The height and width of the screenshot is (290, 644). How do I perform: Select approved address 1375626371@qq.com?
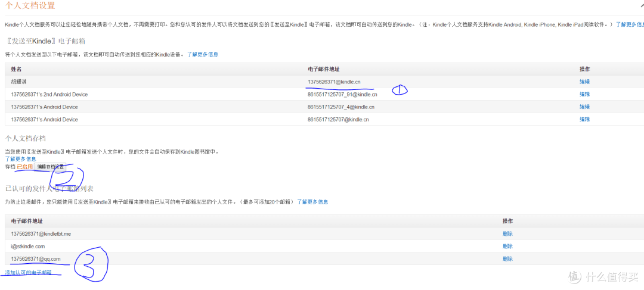tap(36, 259)
